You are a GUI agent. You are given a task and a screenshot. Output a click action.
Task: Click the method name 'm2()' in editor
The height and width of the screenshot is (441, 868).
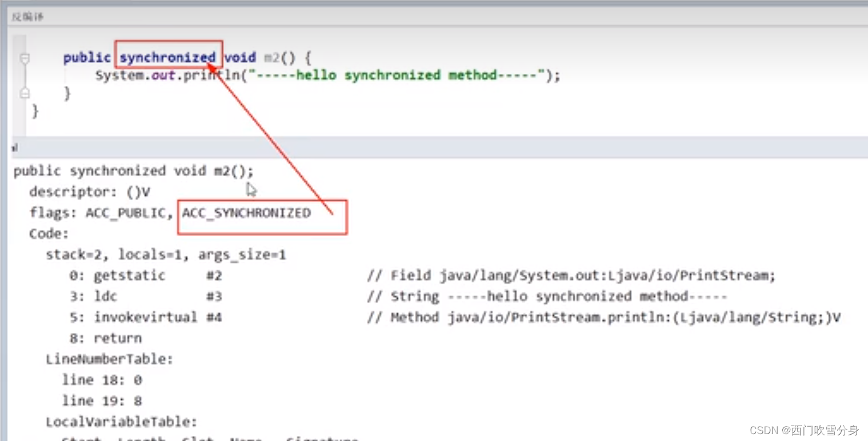(x=280, y=58)
